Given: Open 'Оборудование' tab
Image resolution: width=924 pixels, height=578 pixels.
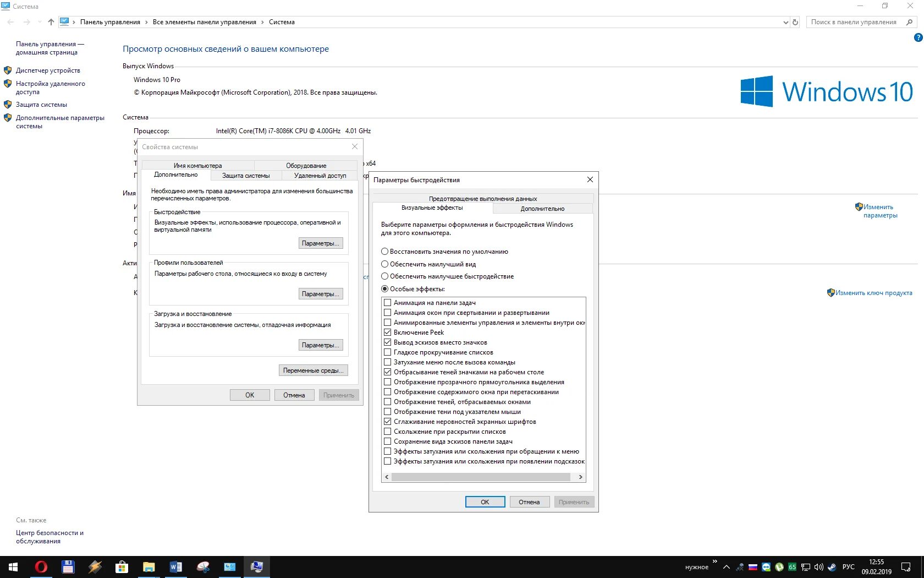Looking at the screenshot, I should click(306, 166).
